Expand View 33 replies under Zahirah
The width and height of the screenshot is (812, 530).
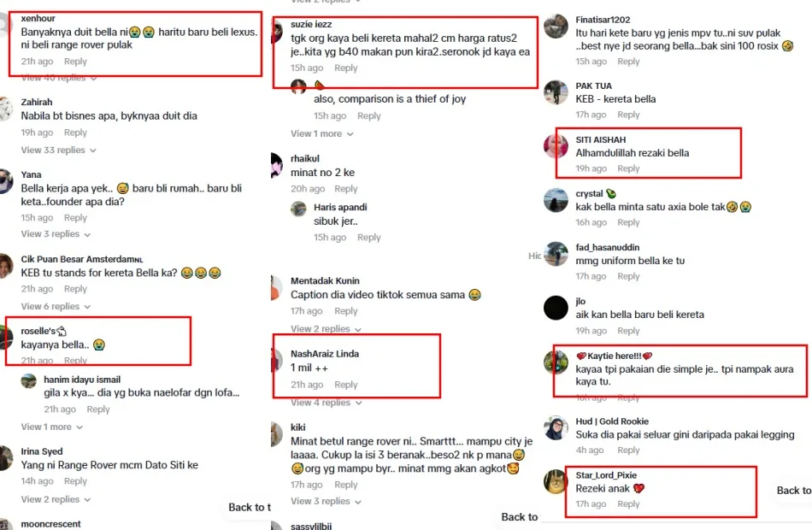point(58,150)
